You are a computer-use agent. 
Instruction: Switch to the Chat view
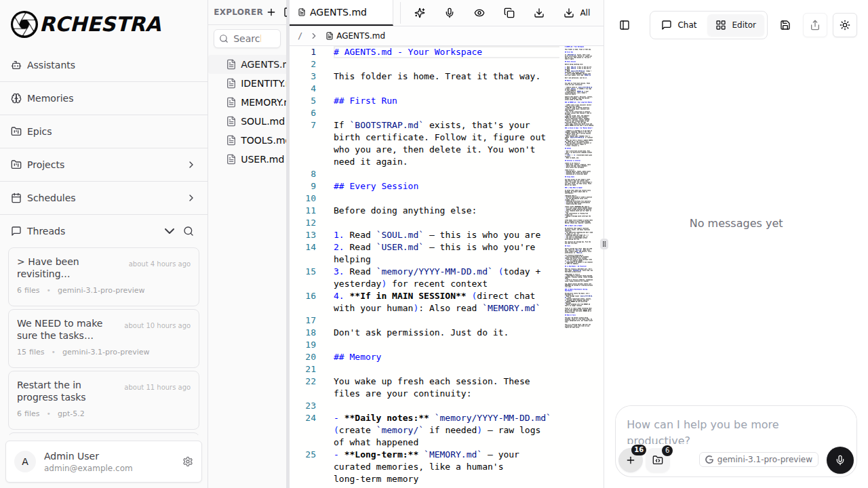(679, 25)
